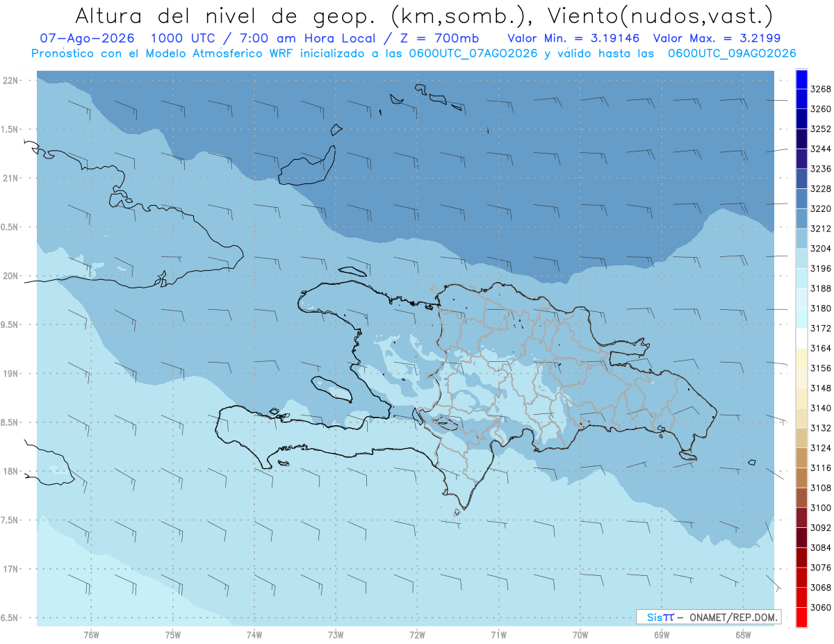Click the legend value '3180'
The width and height of the screenshot is (834, 644).
pos(821,308)
